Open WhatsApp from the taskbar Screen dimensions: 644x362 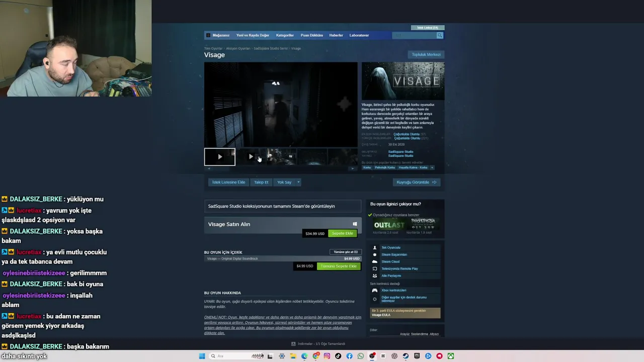tap(361, 356)
